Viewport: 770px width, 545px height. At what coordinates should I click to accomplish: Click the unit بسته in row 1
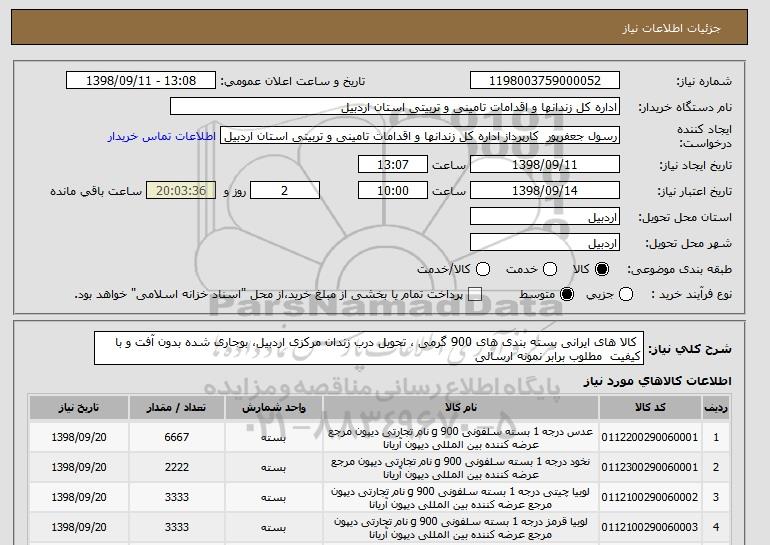[273, 437]
